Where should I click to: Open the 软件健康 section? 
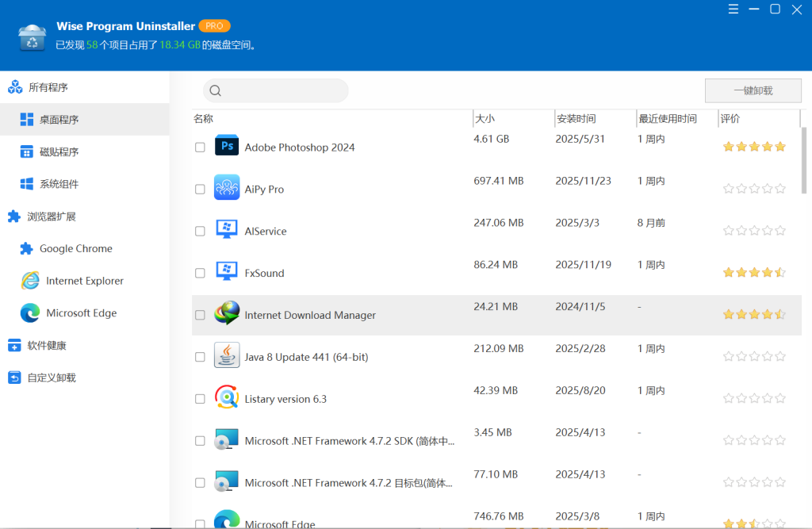tap(47, 346)
